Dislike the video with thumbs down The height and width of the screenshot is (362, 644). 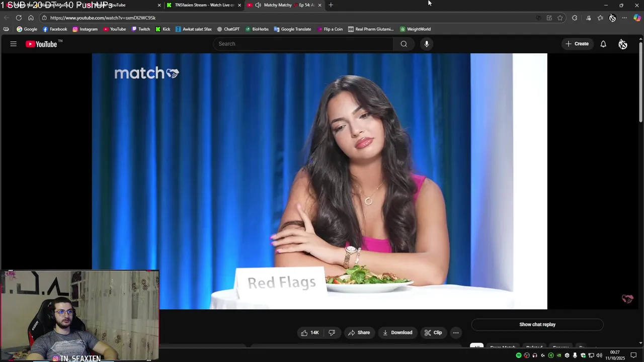[x=332, y=332]
